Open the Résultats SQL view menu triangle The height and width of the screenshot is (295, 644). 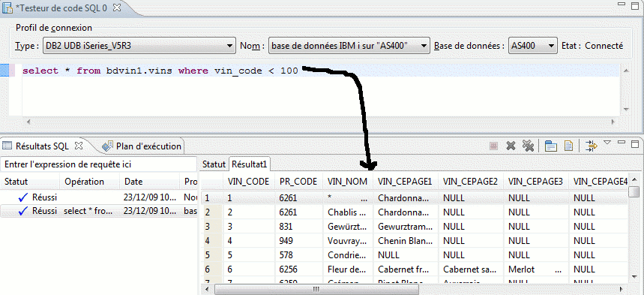pos(607,143)
